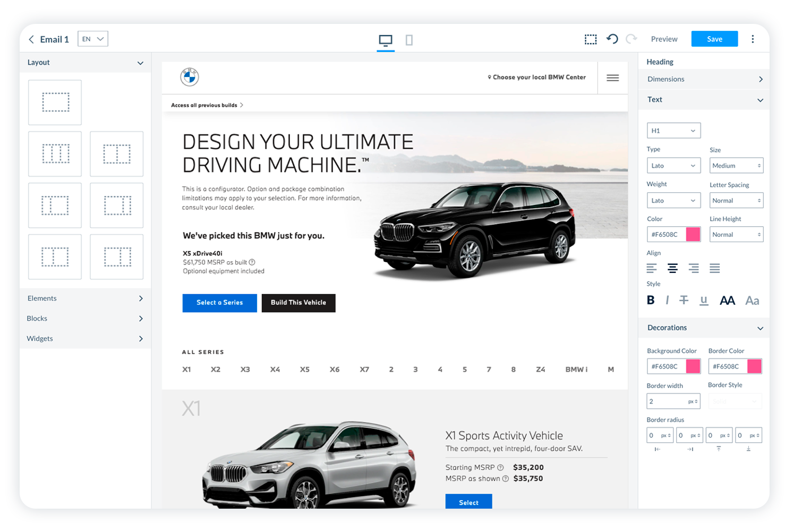Click the first Border radius input field

(660, 435)
